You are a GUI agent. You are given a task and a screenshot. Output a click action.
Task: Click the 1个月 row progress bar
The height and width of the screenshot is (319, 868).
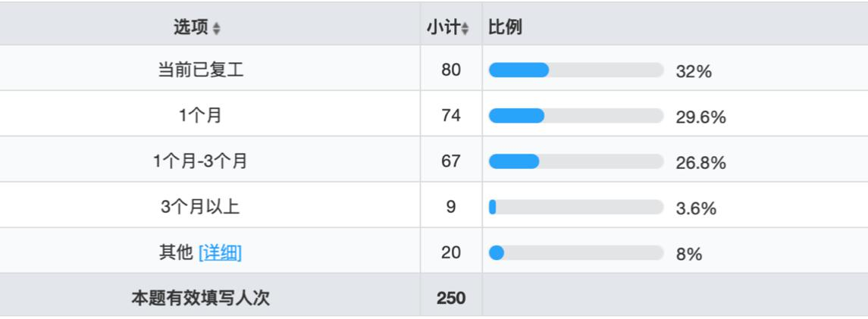click(576, 116)
